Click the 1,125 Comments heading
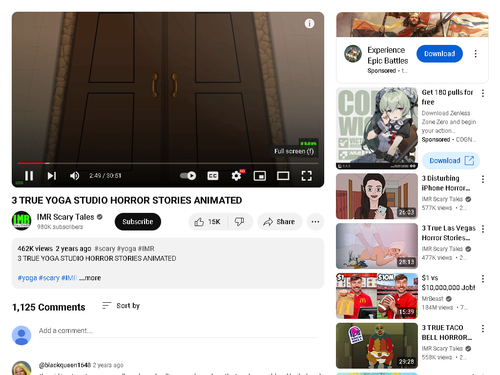 pyautogui.click(x=49, y=307)
